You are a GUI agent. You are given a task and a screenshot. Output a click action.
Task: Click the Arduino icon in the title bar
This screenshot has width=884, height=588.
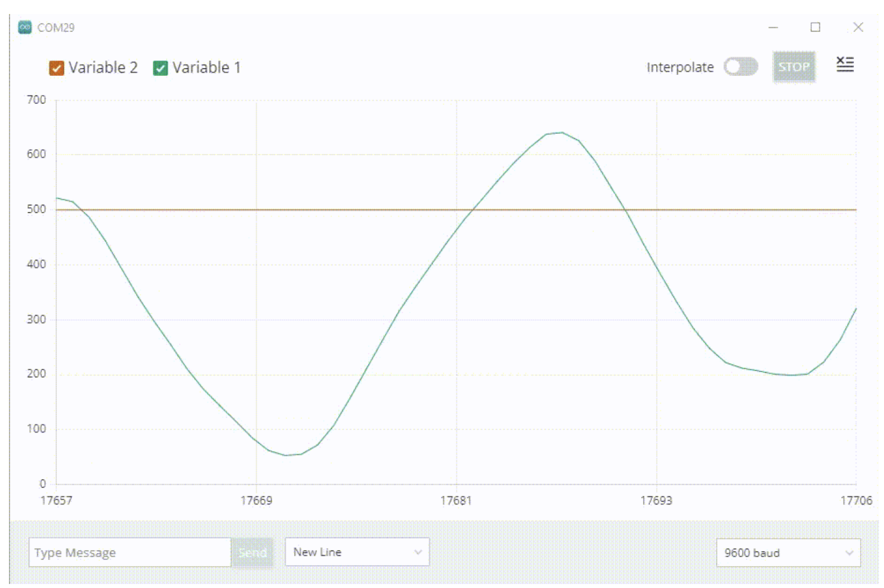coord(24,27)
